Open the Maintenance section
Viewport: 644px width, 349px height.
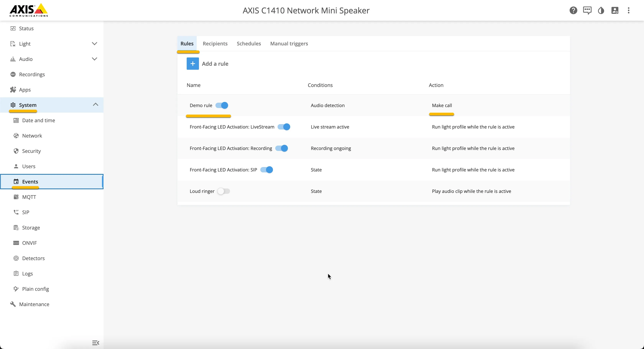click(x=52, y=304)
